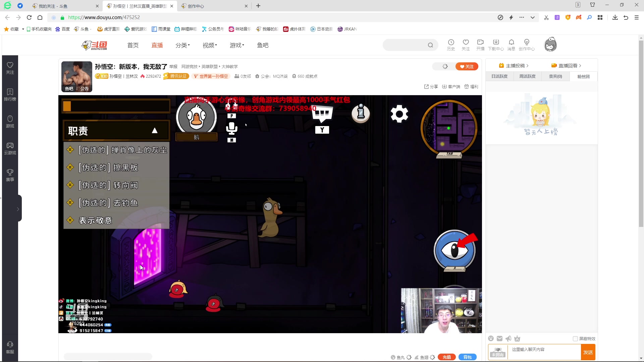This screenshot has width=644, height=362.
Task: Open the 创作中心 lightbulb icon
Action: click(x=527, y=45)
